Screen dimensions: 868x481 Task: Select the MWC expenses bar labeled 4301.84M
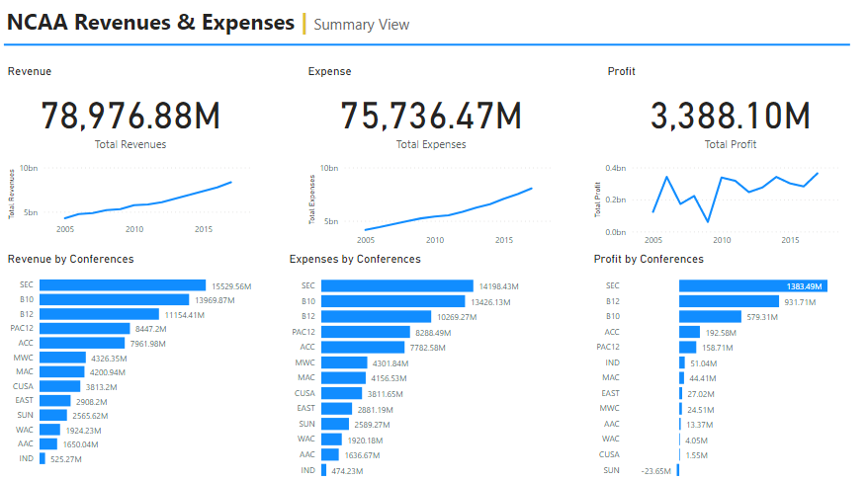[344, 362]
